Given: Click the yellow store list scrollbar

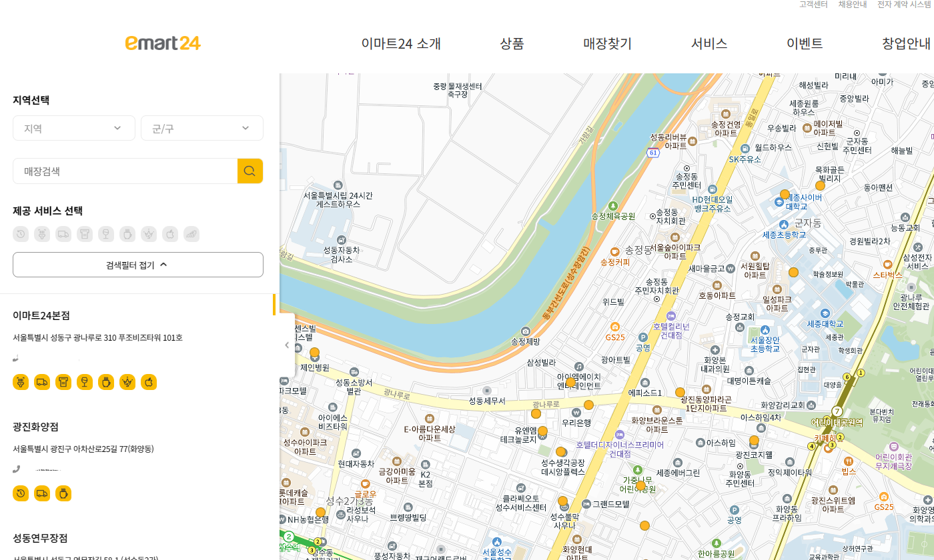Looking at the screenshot, I should pos(274,305).
